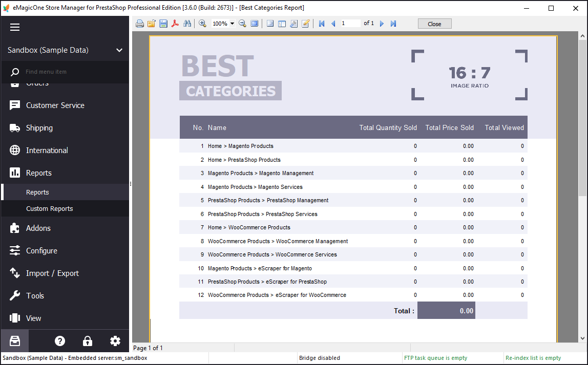Select row 'Home > Magento Products'
588x365 pixels.
[x=353, y=146]
